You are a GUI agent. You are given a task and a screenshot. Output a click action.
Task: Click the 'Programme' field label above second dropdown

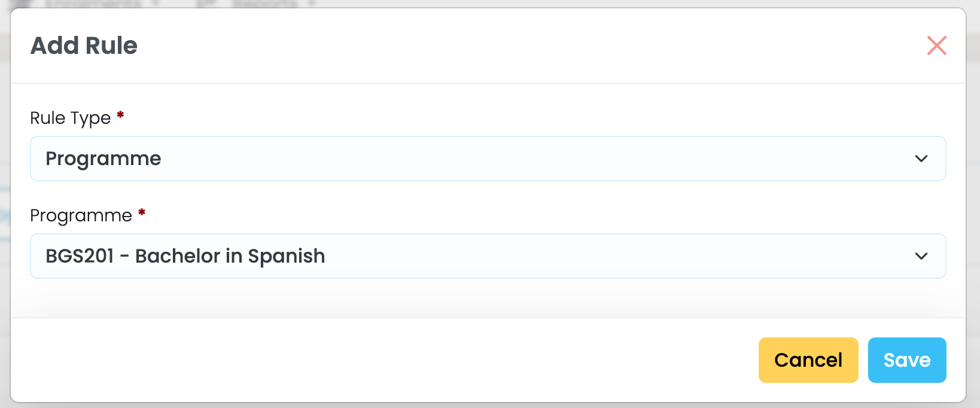81,215
